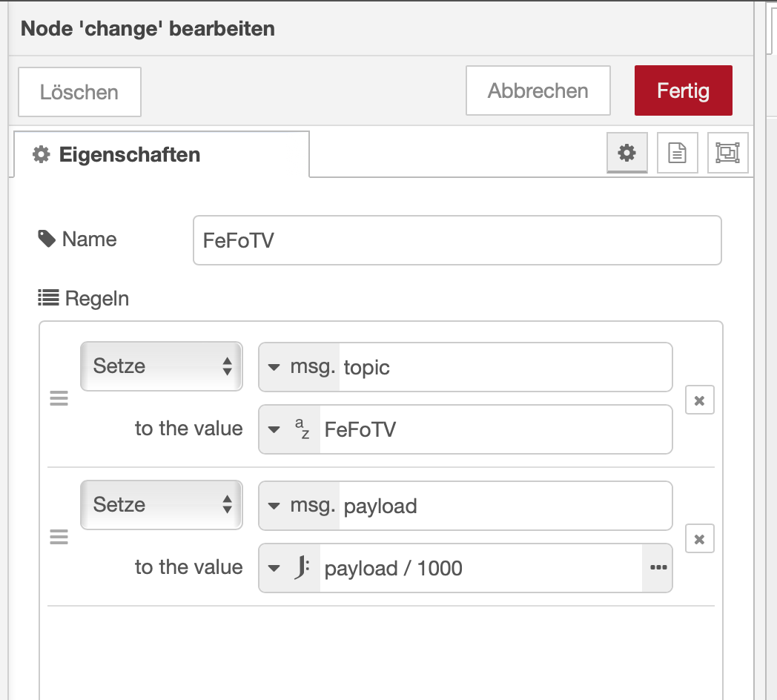Viewport: 777px width, 700px height.
Task: Change JSONata type selector for payload value
Action: pyautogui.click(x=291, y=568)
